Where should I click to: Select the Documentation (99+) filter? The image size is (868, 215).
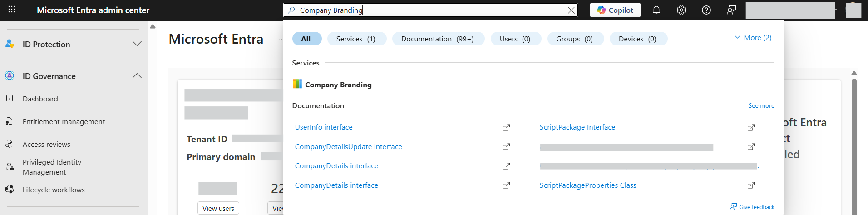click(438, 39)
